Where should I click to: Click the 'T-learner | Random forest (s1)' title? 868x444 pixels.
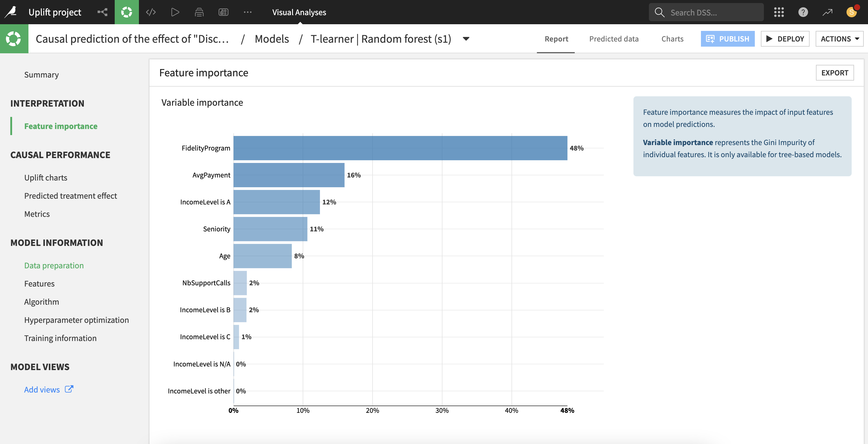coord(381,39)
